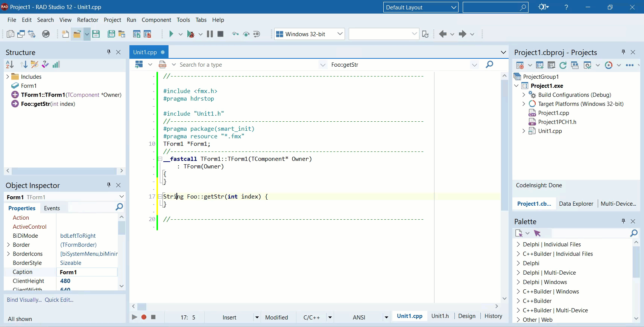The width and height of the screenshot is (644, 327).
Task: Click the editor horizontal scrollbar thumb
Action: pyautogui.click(x=142, y=306)
